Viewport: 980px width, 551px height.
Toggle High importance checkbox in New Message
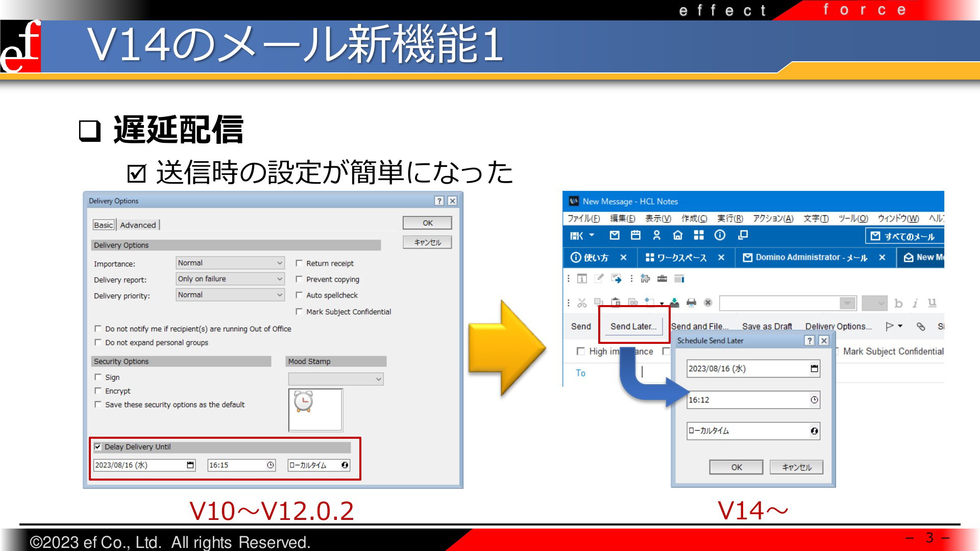coord(580,351)
